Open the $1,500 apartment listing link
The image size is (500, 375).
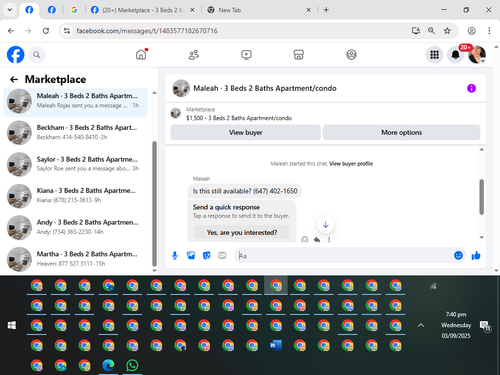tap(239, 118)
